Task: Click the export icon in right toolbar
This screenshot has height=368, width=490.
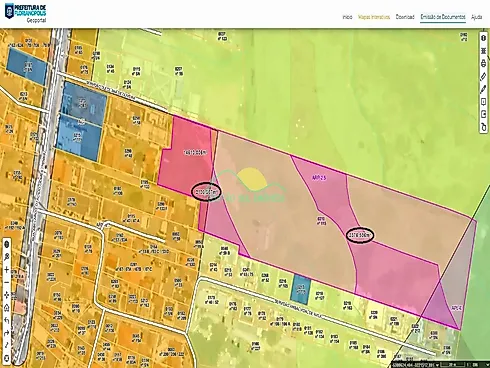Action: click(484, 114)
